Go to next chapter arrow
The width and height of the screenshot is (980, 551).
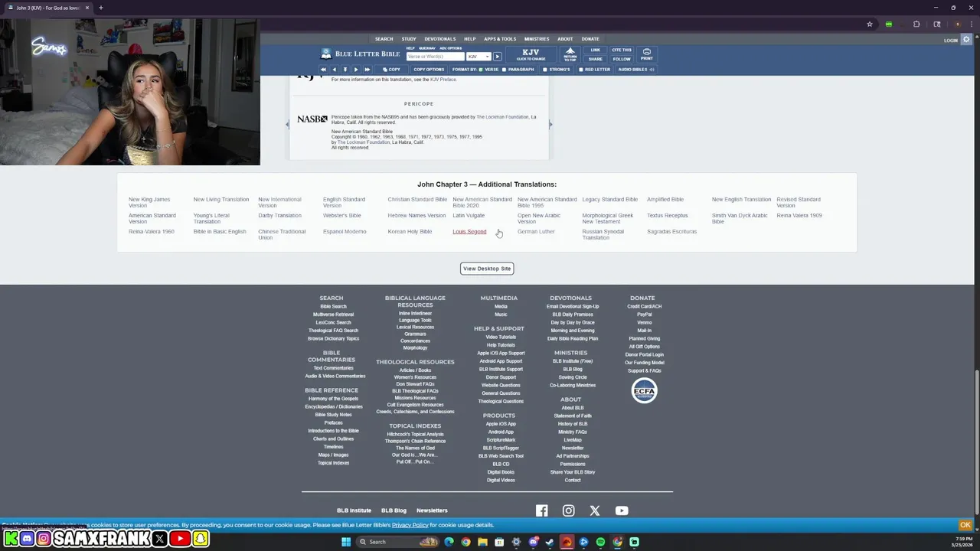(355, 70)
